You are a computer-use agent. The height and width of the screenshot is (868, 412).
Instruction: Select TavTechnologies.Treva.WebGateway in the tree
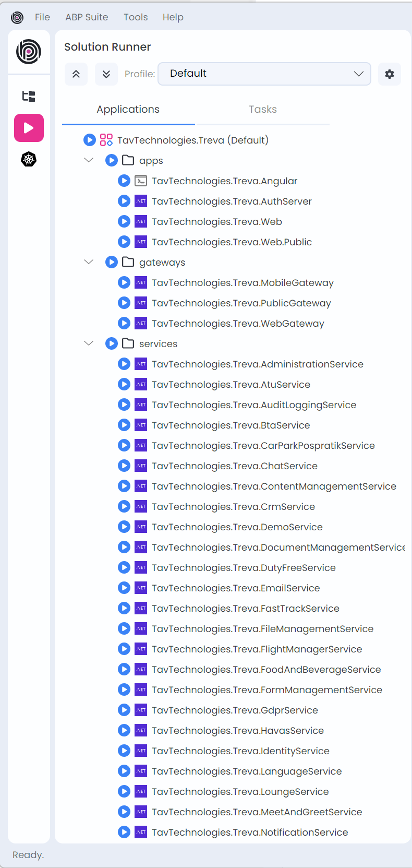click(x=238, y=324)
